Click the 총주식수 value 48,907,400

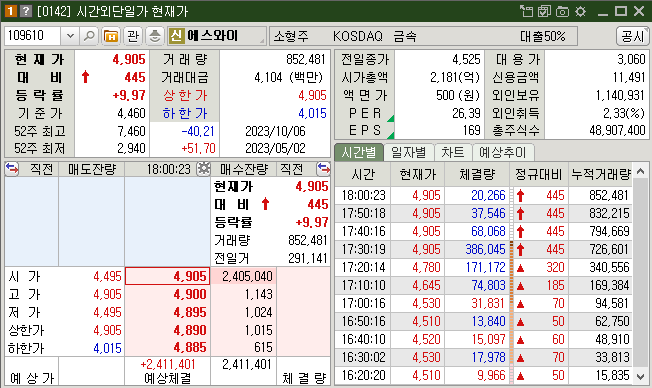click(x=617, y=131)
